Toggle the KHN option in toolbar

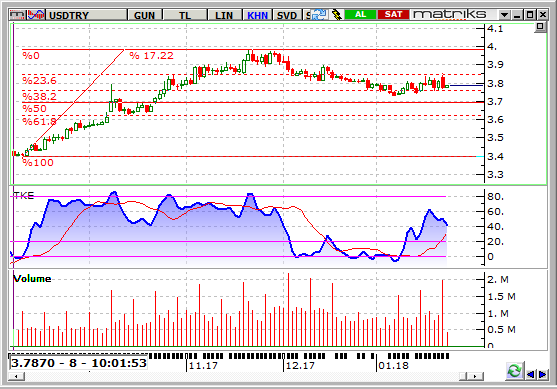257,15
